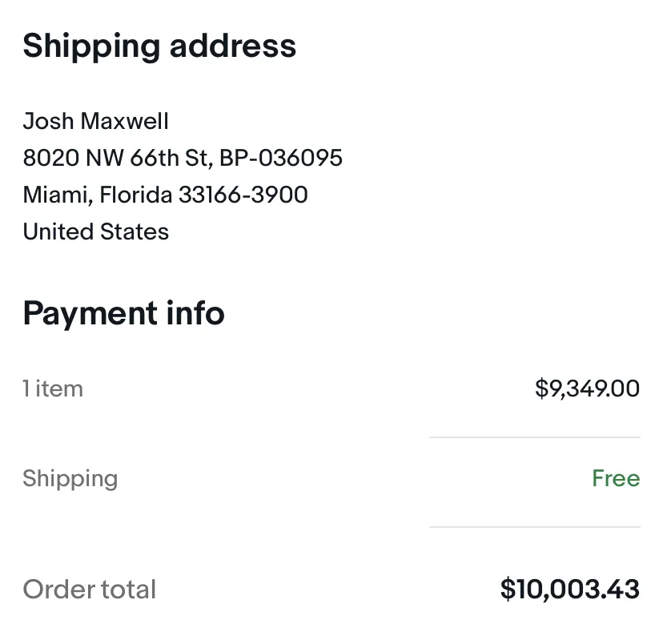Screen dimensions: 663x644
Task: Click the United States country line
Action: 96,231
